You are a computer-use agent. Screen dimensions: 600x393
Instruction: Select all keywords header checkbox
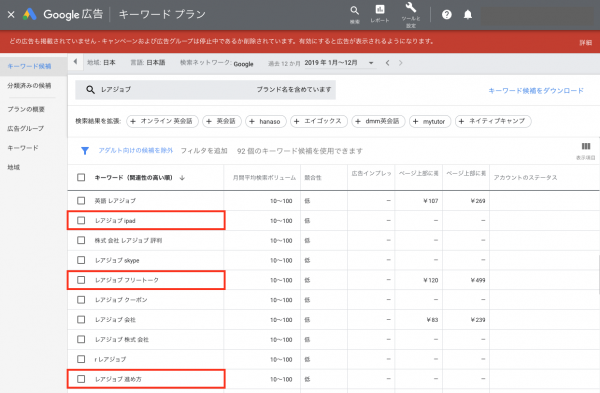click(x=81, y=178)
